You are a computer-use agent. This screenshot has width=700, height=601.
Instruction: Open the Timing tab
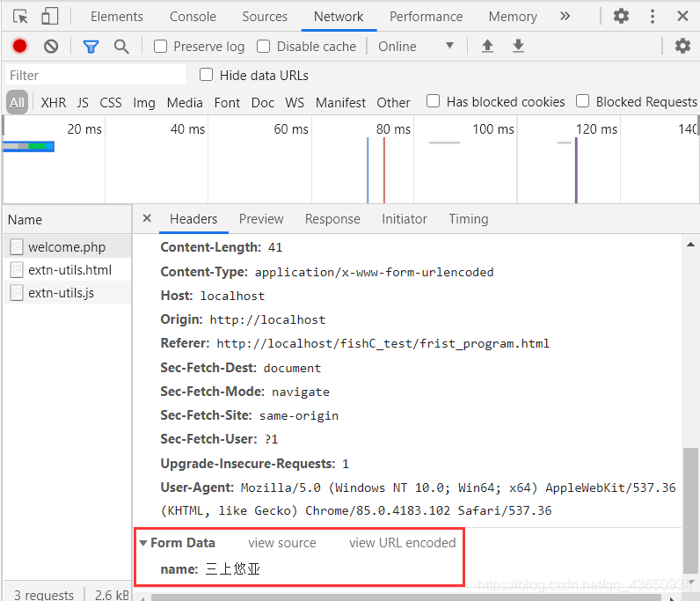pos(469,219)
